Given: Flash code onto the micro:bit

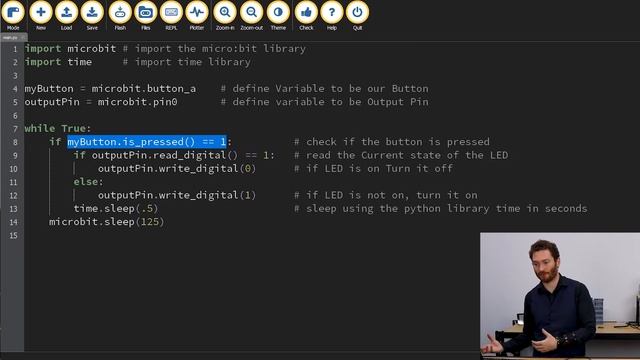Looking at the screenshot, I should click(x=120, y=16).
